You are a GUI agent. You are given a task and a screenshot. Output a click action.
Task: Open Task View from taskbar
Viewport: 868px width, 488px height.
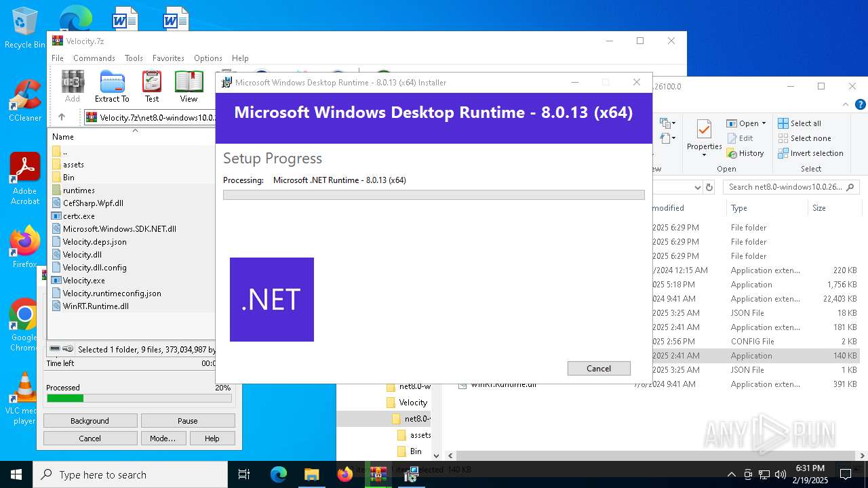(x=244, y=474)
